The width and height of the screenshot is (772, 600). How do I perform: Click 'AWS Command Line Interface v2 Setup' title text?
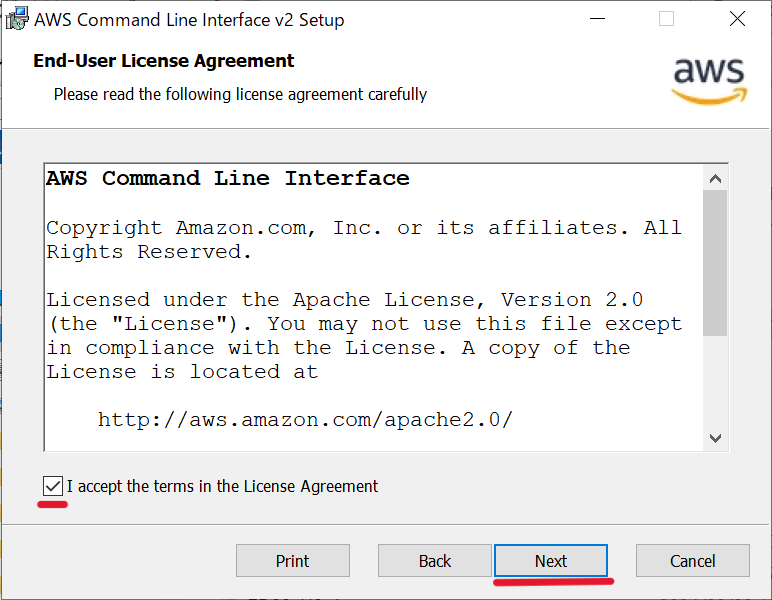click(x=189, y=20)
